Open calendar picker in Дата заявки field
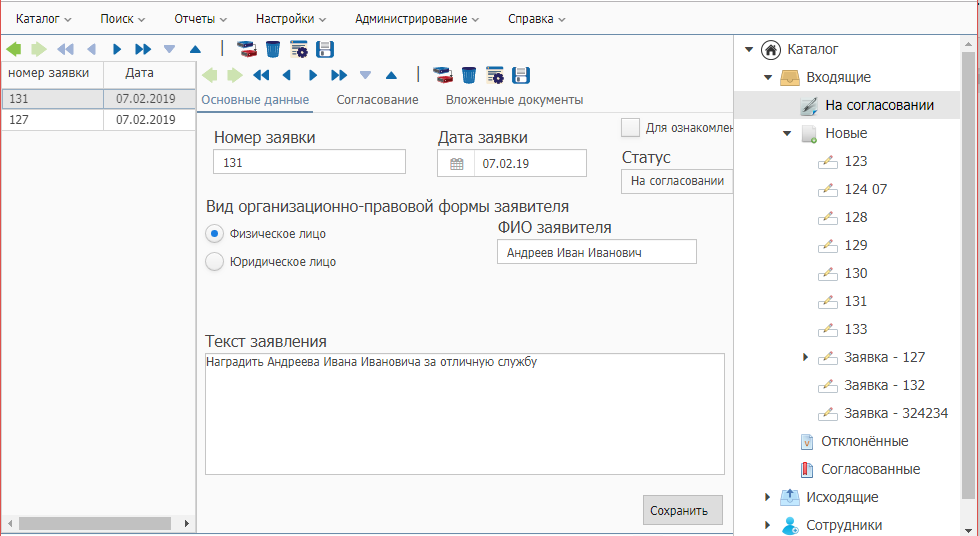 [456, 164]
